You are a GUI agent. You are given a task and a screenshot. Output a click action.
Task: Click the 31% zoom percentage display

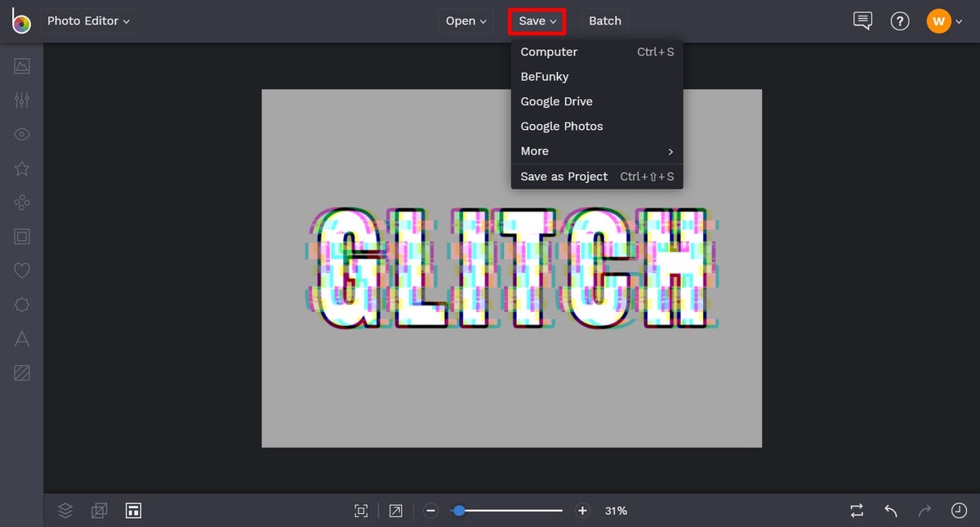(616, 510)
